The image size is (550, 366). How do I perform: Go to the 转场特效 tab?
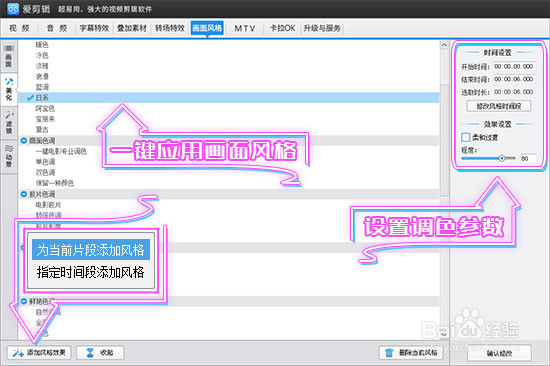coord(170,28)
